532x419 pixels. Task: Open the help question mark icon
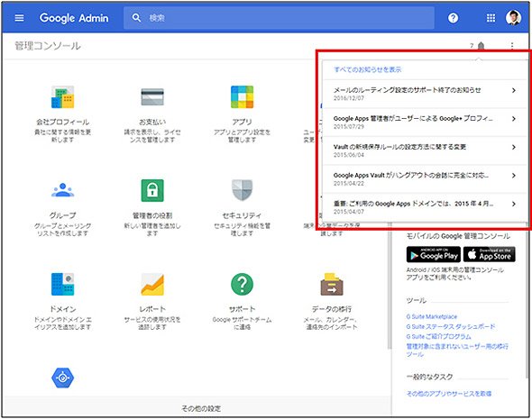click(453, 18)
